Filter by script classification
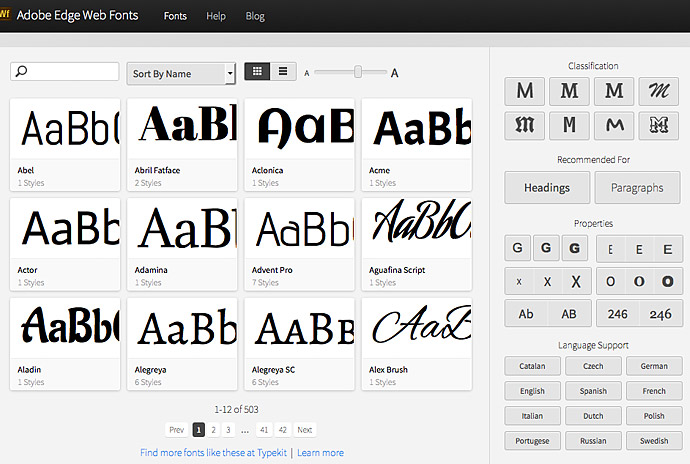The image size is (690, 464). (x=658, y=91)
